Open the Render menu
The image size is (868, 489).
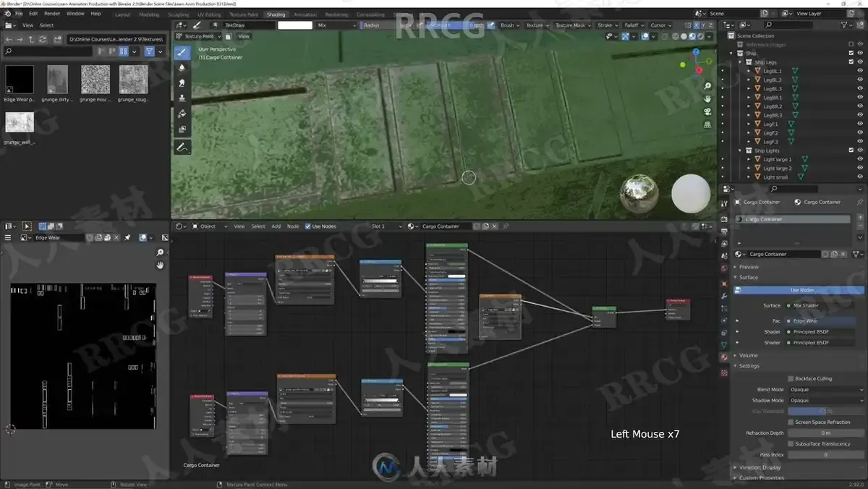click(x=52, y=13)
